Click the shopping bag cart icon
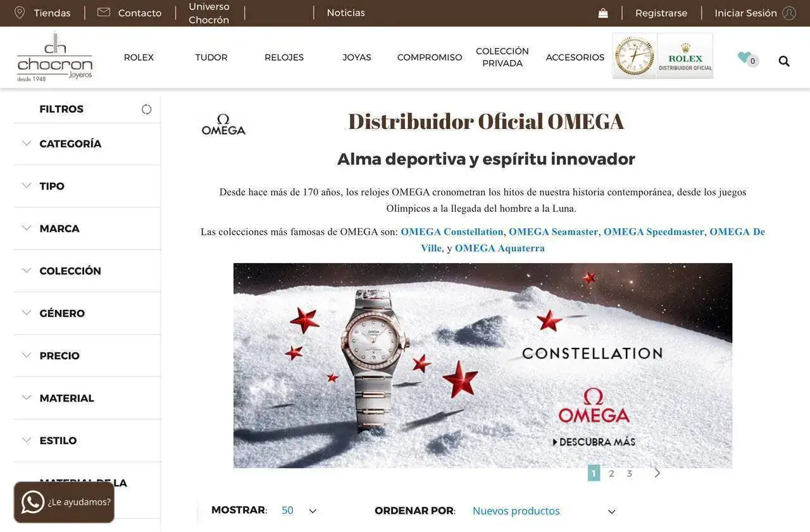 pyautogui.click(x=603, y=13)
